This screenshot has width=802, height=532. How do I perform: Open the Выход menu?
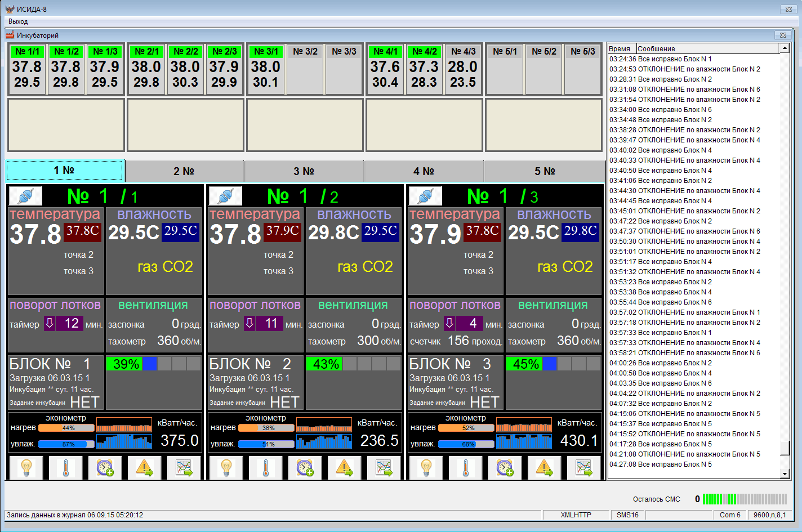click(18, 21)
